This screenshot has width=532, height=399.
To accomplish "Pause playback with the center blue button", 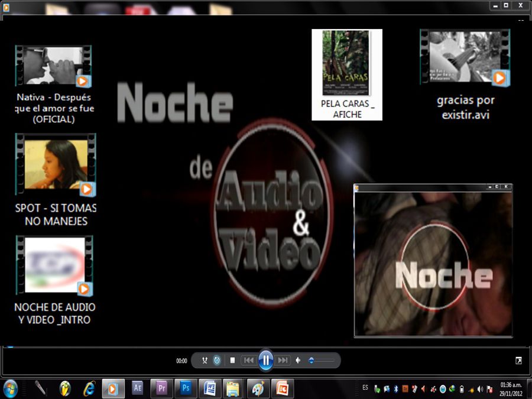I will pyautogui.click(x=266, y=360).
